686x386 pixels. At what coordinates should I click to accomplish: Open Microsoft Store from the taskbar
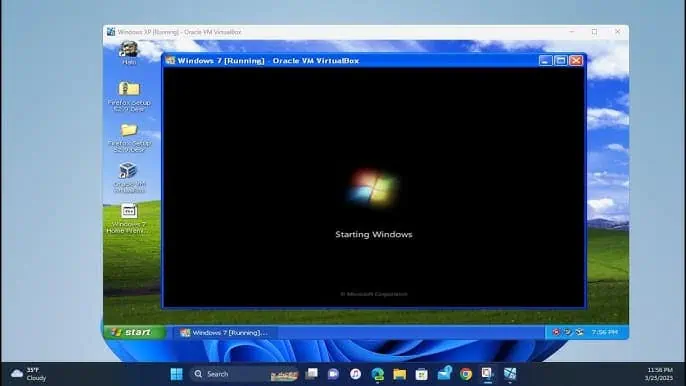pos(421,374)
